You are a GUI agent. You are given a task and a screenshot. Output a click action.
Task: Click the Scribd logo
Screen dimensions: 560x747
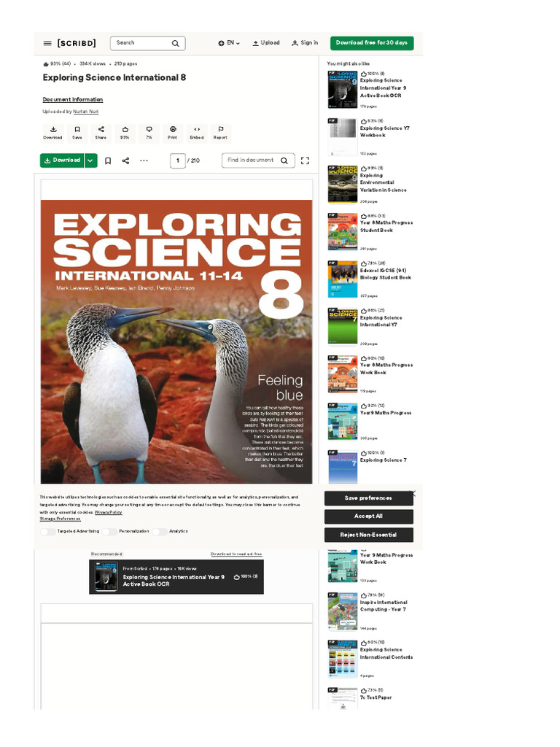pos(77,43)
